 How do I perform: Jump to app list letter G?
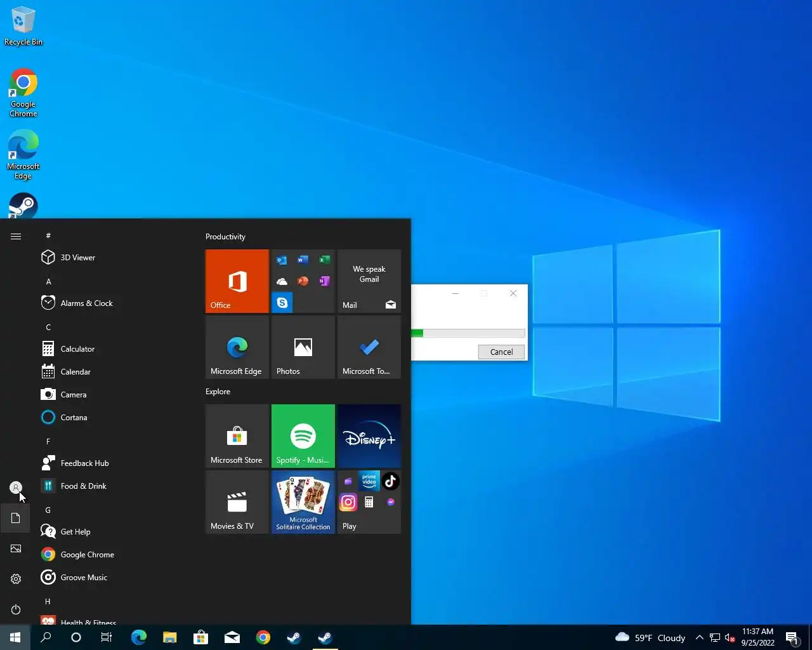(48, 510)
